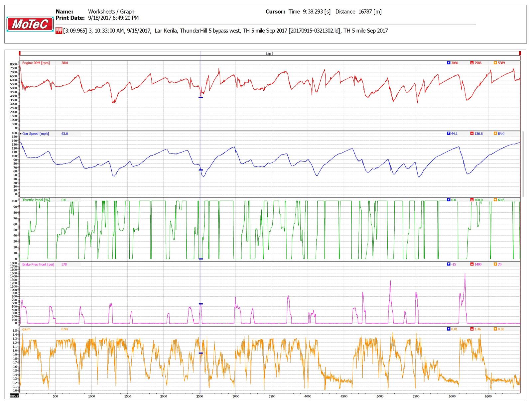
Task: Click the Corr Speed minimum icon
Action: [x=449, y=134]
